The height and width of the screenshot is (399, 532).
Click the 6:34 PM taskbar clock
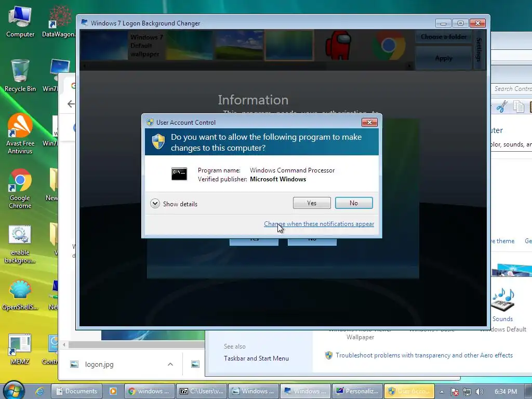tap(506, 392)
